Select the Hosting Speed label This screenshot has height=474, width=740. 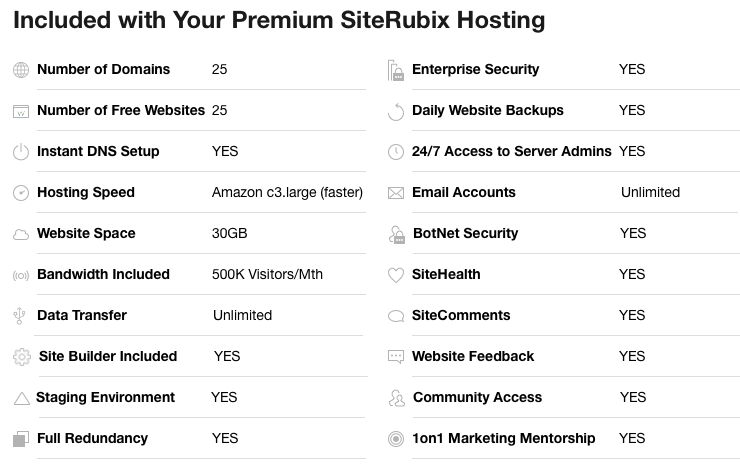pos(86,192)
